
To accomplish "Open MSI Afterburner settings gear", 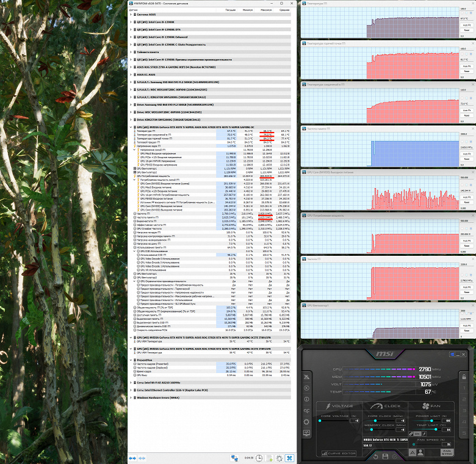I will [x=306, y=422].
